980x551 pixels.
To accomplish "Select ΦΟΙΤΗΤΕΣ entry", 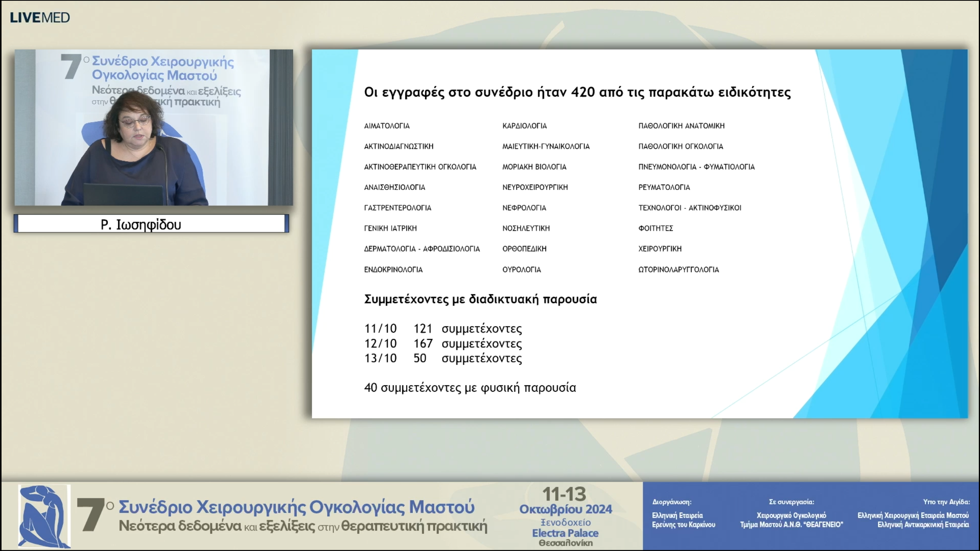I will 655,228.
